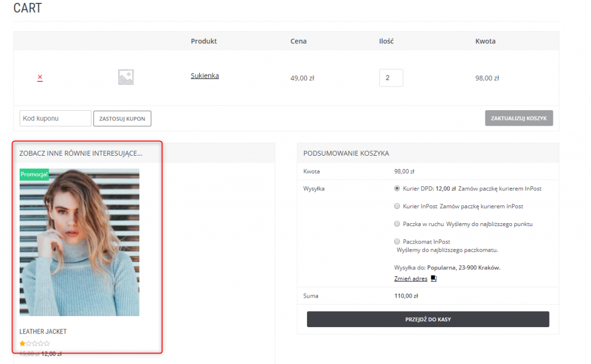The width and height of the screenshot is (591, 364).
Task: Focus the Kod kuponu input field
Action: [55, 118]
